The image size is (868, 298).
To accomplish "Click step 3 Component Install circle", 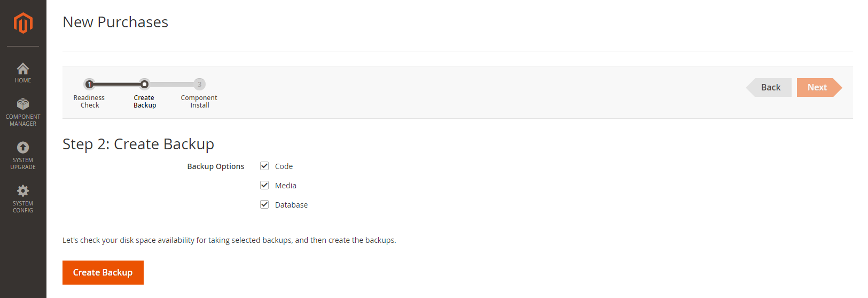I will pos(199,84).
